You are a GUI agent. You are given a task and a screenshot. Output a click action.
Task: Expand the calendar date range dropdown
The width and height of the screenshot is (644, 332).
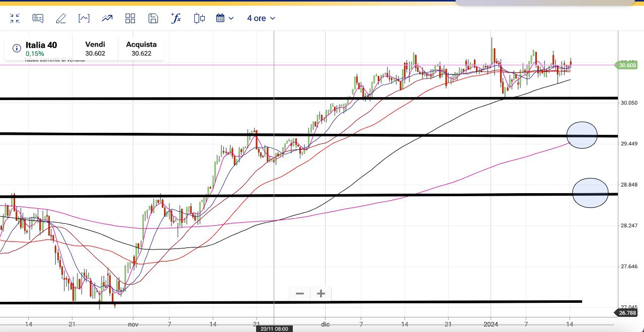(x=225, y=19)
